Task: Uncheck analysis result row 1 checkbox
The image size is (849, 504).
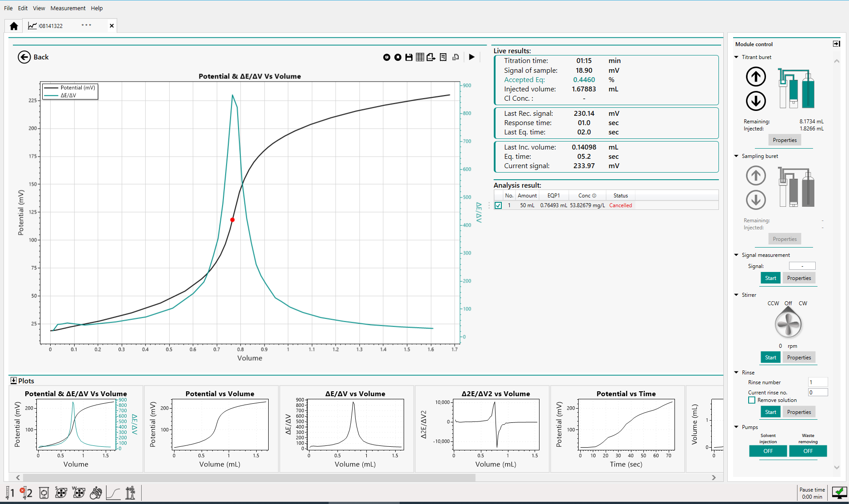Action: [x=498, y=205]
